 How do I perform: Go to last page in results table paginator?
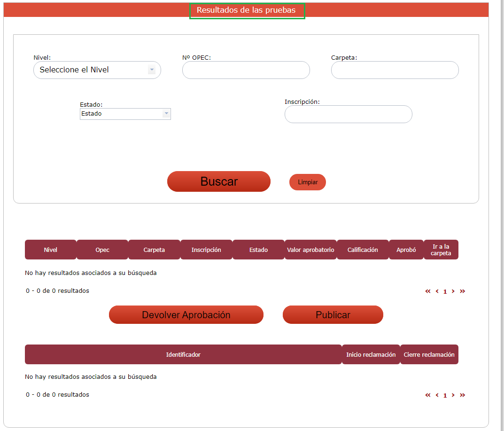click(x=463, y=291)
